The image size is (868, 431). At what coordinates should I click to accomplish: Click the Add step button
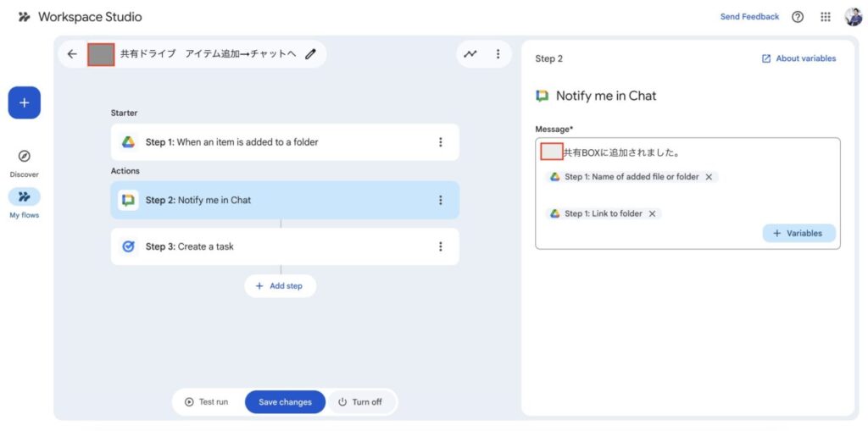pos(280,286)
